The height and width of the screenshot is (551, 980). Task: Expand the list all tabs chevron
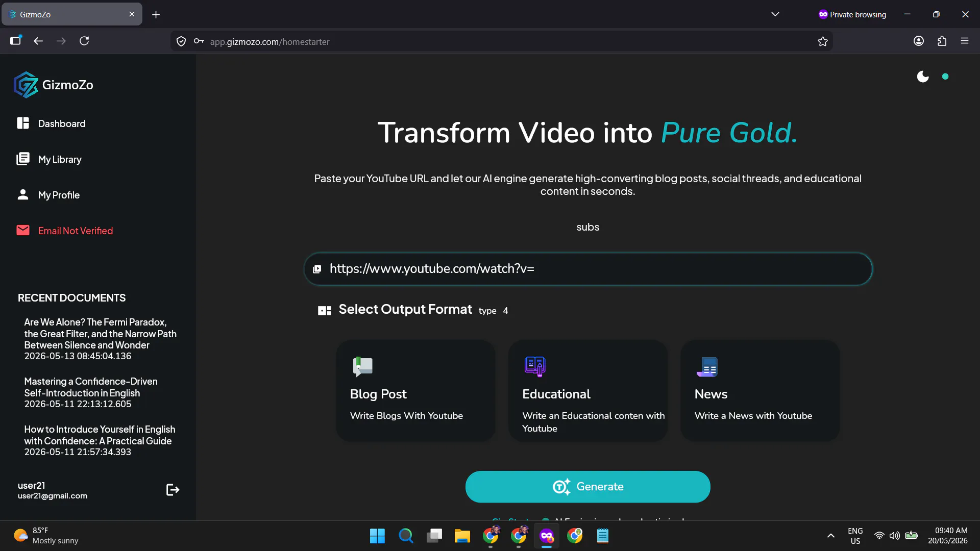[775, 14]
